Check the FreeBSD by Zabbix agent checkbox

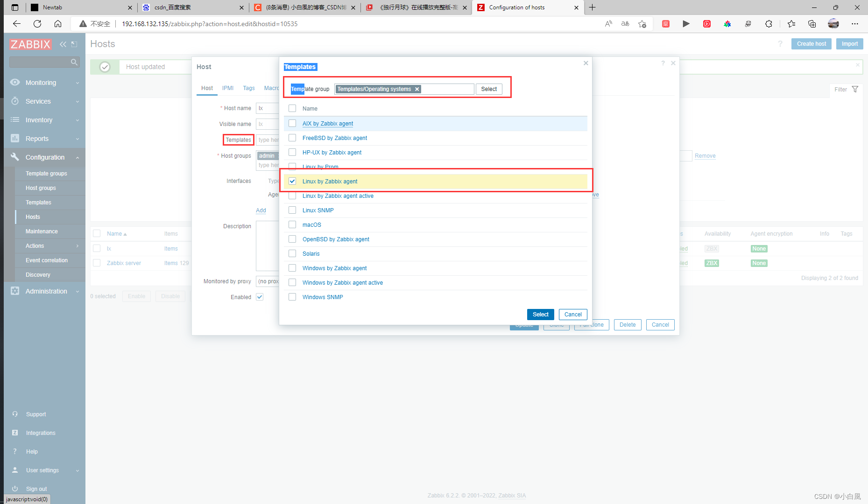click(x=292, y=138)
